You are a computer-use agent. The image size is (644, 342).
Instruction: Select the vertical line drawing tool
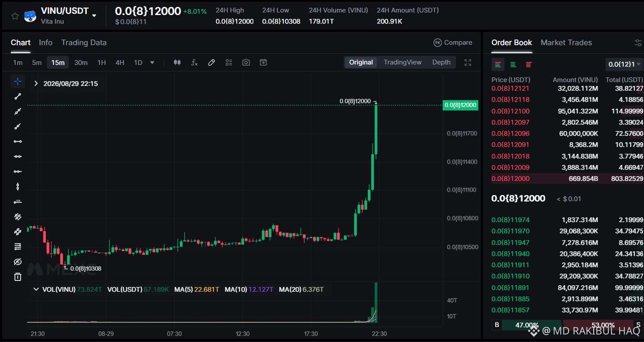(18, 186)
